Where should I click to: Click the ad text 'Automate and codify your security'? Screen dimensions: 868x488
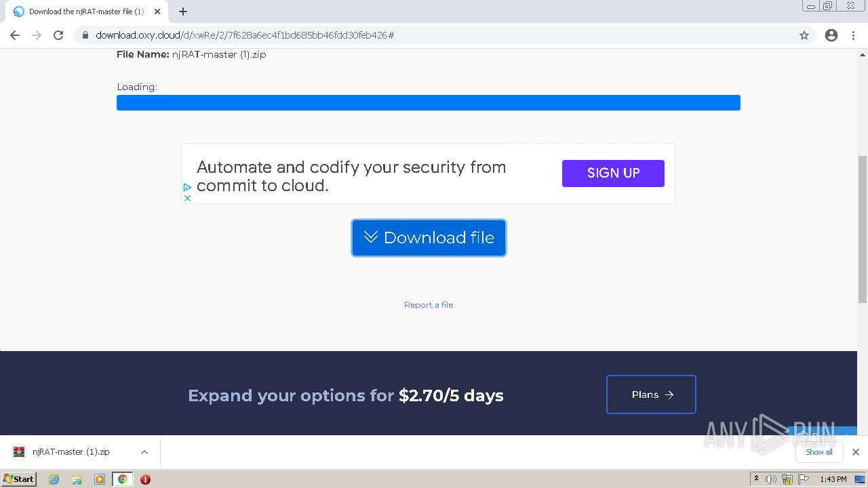(351, 176)
